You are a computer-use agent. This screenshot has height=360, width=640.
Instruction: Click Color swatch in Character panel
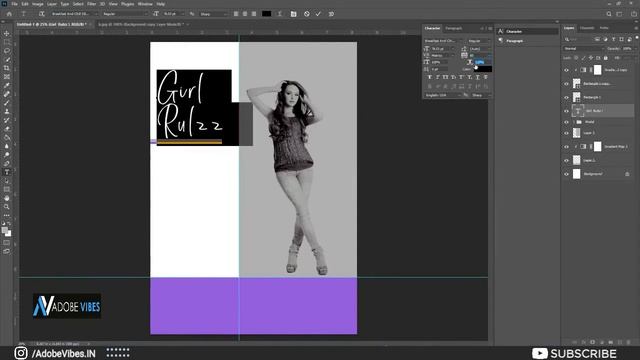click(x=482, y=69)
